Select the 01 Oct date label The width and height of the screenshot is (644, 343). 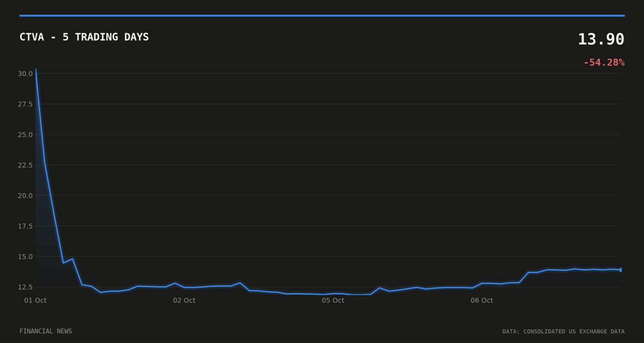click(35, 300)
